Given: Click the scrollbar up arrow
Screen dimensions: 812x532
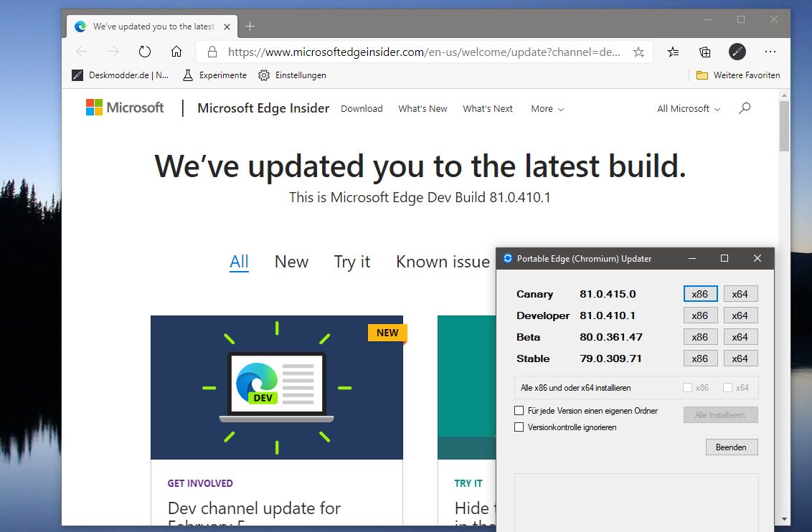Looking at the screenshot, I should 784,95.
